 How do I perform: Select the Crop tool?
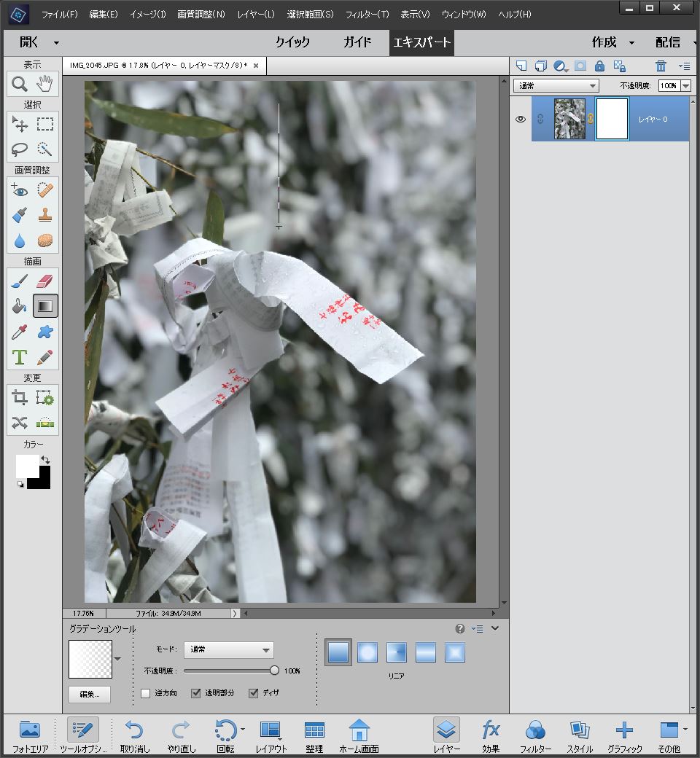[20, 397]
